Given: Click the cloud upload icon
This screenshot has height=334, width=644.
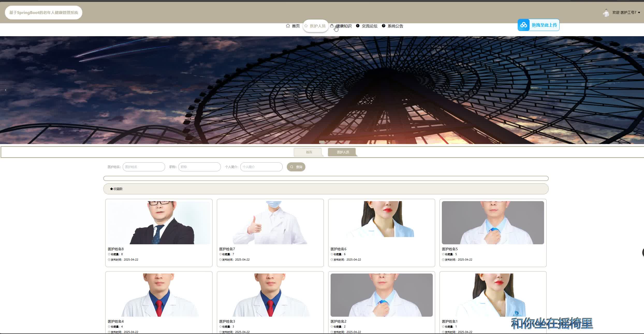Looking at the screenshot, I should pyautogui.click(x=524, y=25).
